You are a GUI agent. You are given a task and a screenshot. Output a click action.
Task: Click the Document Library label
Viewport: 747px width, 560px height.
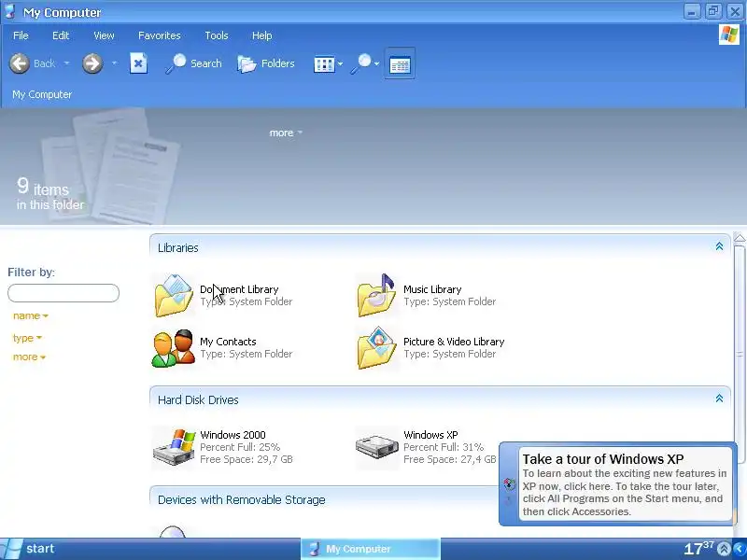239,289
